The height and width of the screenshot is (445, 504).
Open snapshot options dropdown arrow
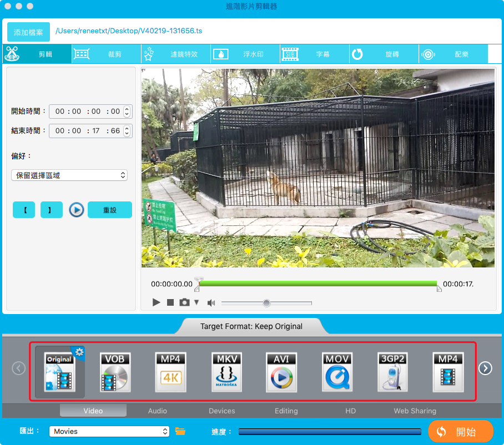tap(196, 302)
